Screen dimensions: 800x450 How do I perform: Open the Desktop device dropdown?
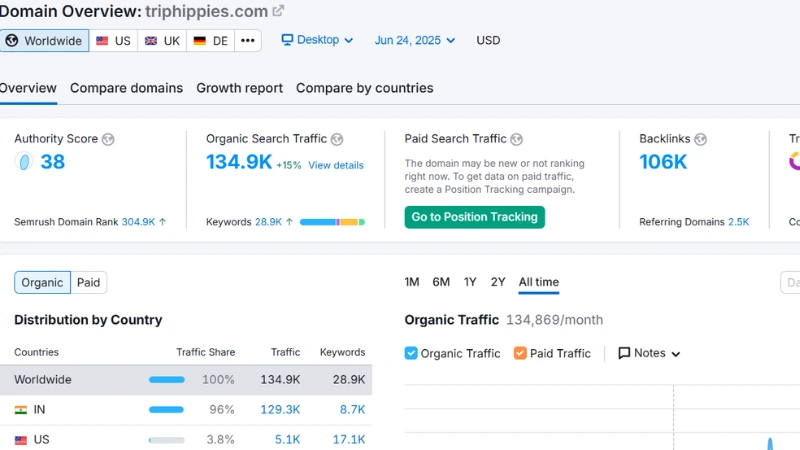[317, 40]
